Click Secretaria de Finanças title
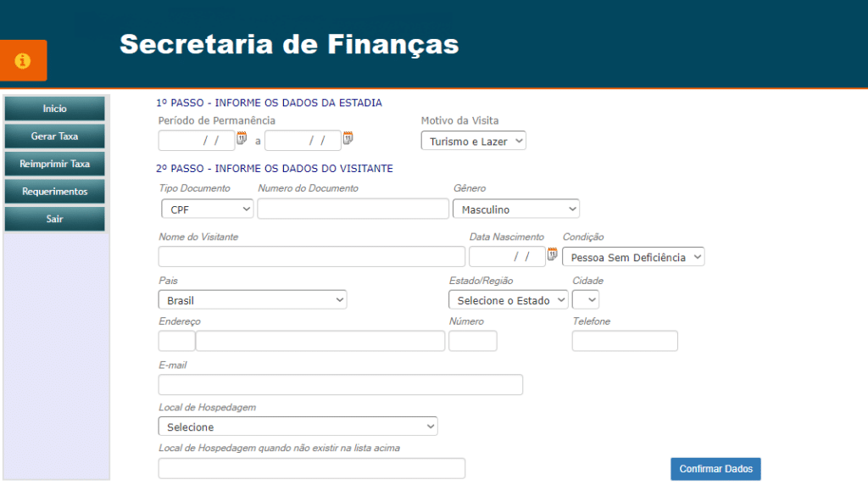Image resolution: width=868 pixels, height=491 pixels. pyautogui.click(x=290, y=44)
